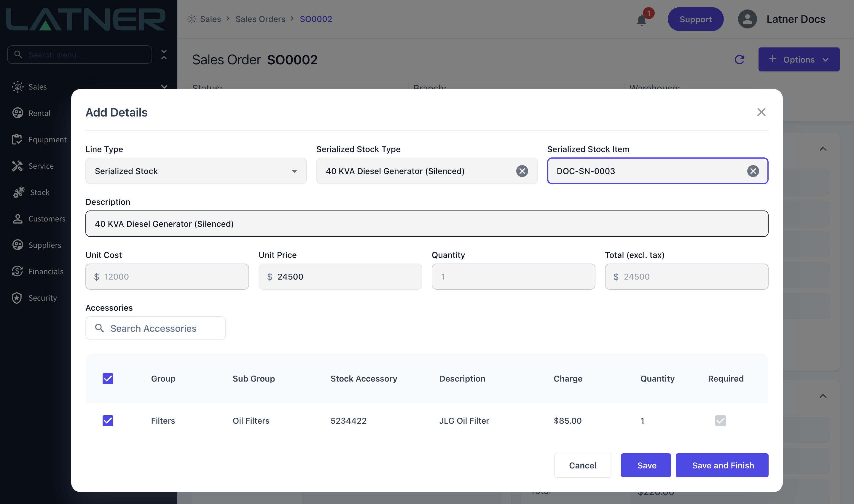Click the JLG Oil Filter description cell
The height and width of the screenshot is (504, 854).
(x=464, y=420)
